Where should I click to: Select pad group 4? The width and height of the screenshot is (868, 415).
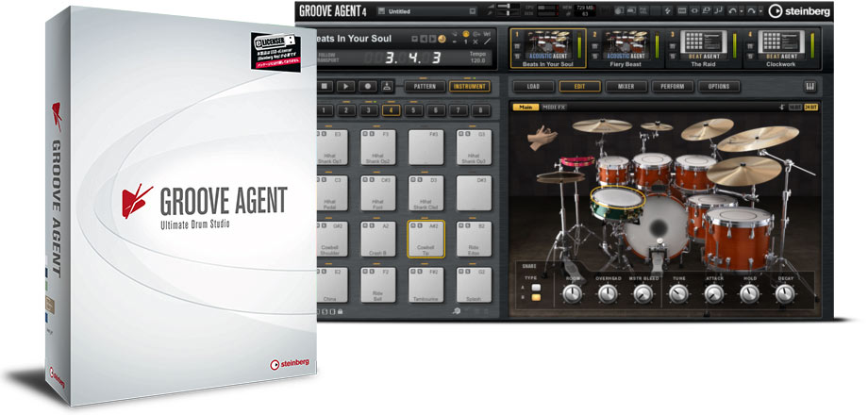391,110
